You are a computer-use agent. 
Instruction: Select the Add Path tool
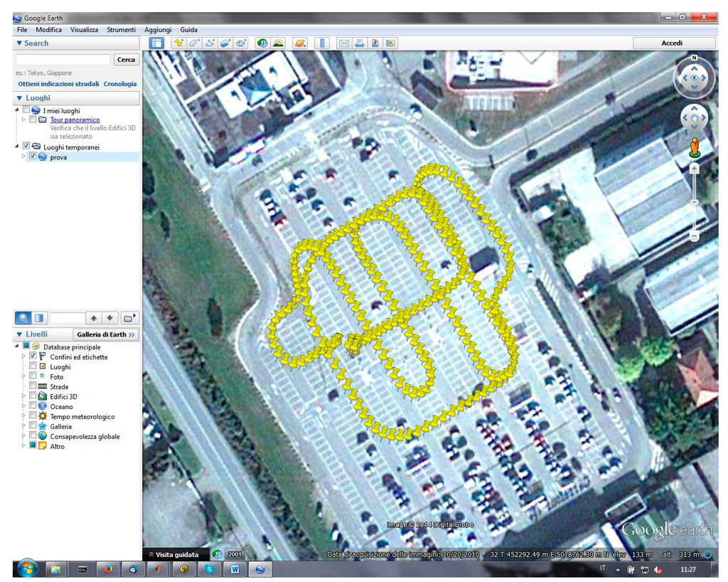point(210,43)
